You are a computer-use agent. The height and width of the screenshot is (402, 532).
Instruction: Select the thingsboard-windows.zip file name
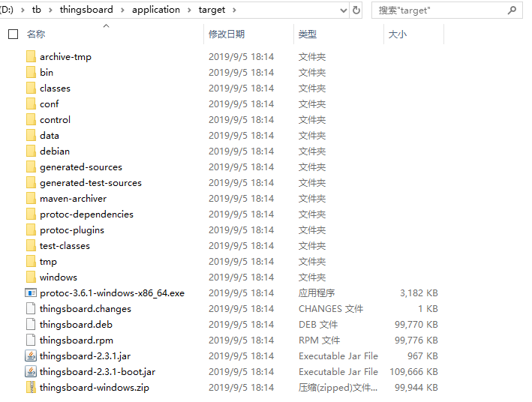[x=95, y=388]
